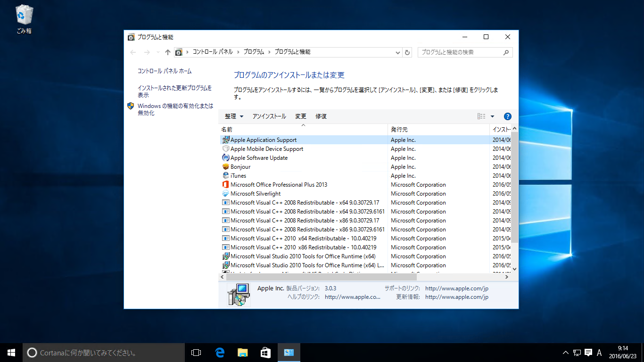Click the Apple Mobile Device Support icon
Image resolution: width=644 pixels, height=362 pixels.
tap(226, 148)
